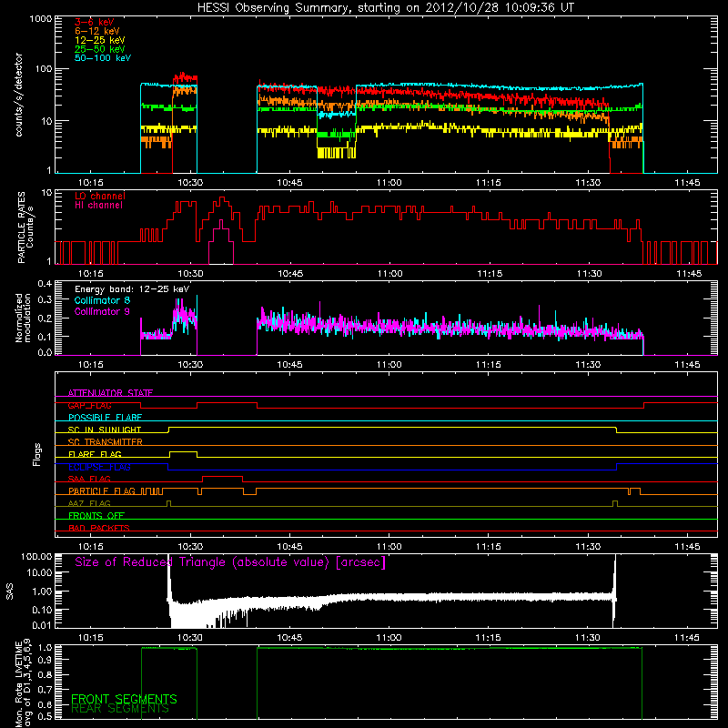
Task: Click the SC TRANSMITTER flag label
Action: click(x=106, y=442)
